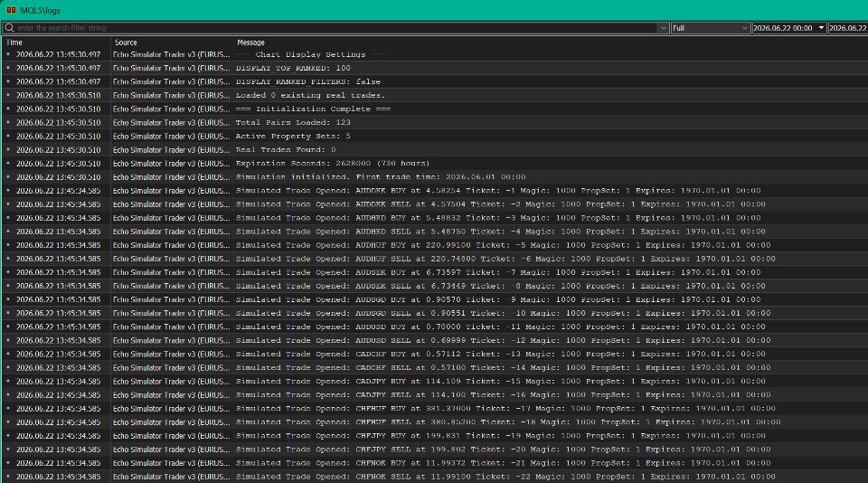This screenshot has height=483, width=868.
Task: Select the CHFJPY BUY at 199.831 row
Action: (x=434, y=436)
